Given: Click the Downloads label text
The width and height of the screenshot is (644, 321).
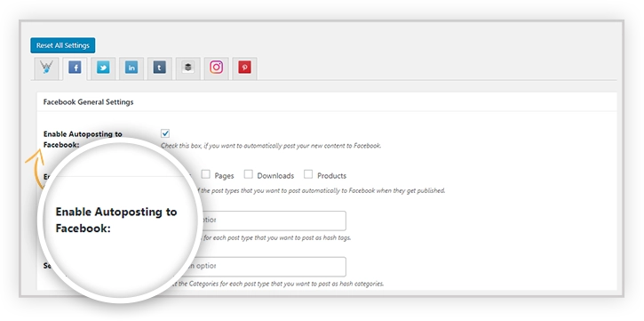Looking at the screenshot, I should 275,176.
